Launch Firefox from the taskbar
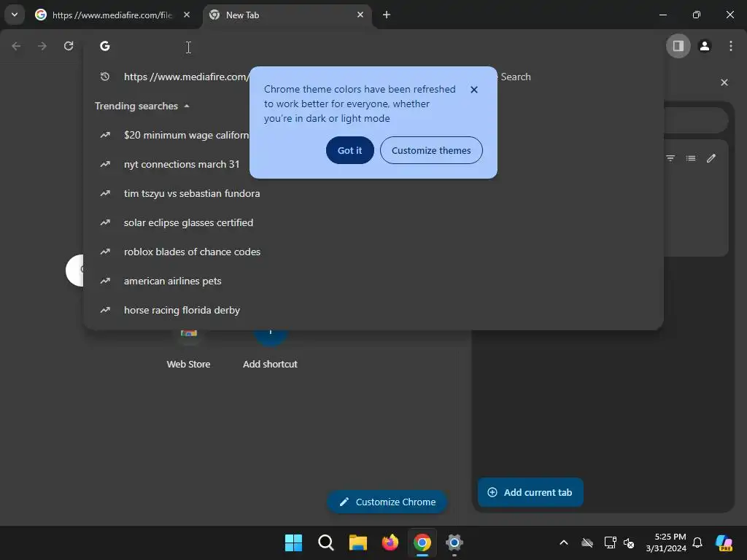Viewport: 747px width, 560px height. [x=390, y=542]
